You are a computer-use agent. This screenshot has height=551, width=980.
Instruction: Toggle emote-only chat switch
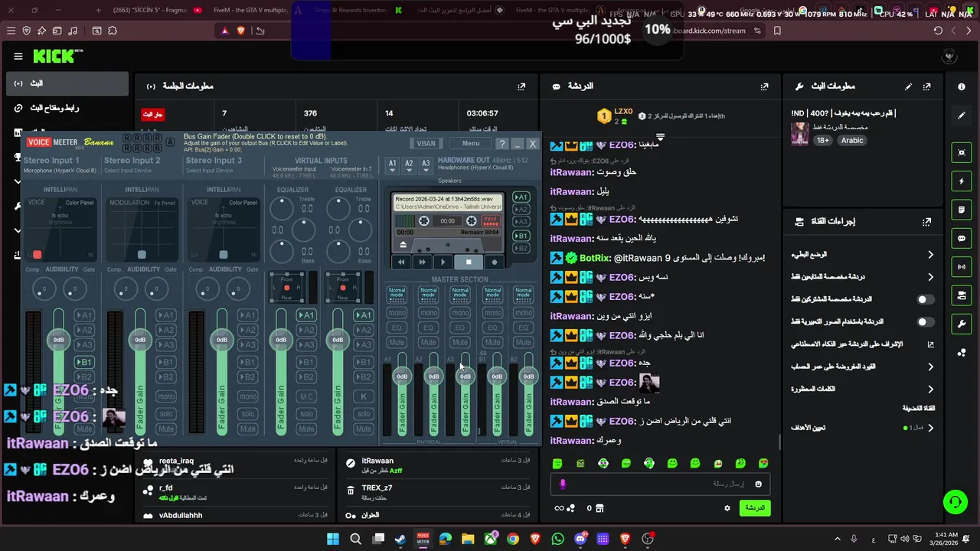coord(925,322)
